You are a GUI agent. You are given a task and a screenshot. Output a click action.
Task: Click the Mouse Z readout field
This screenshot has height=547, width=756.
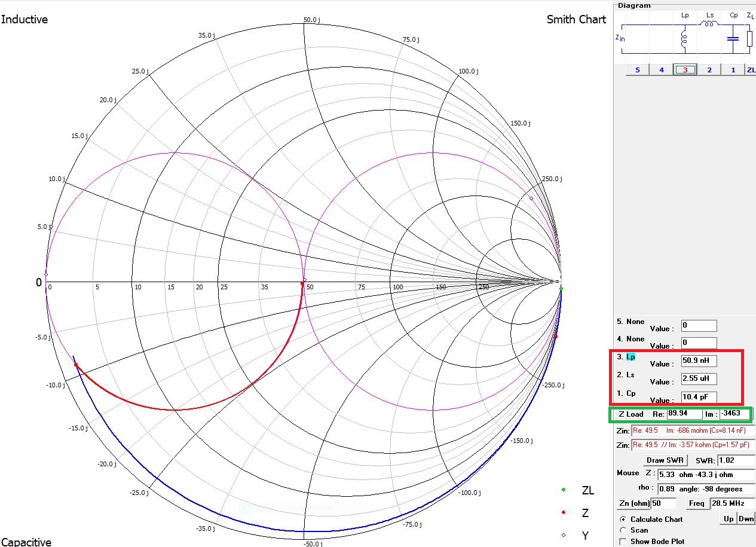pyautogui.click(x=706, y=475)
